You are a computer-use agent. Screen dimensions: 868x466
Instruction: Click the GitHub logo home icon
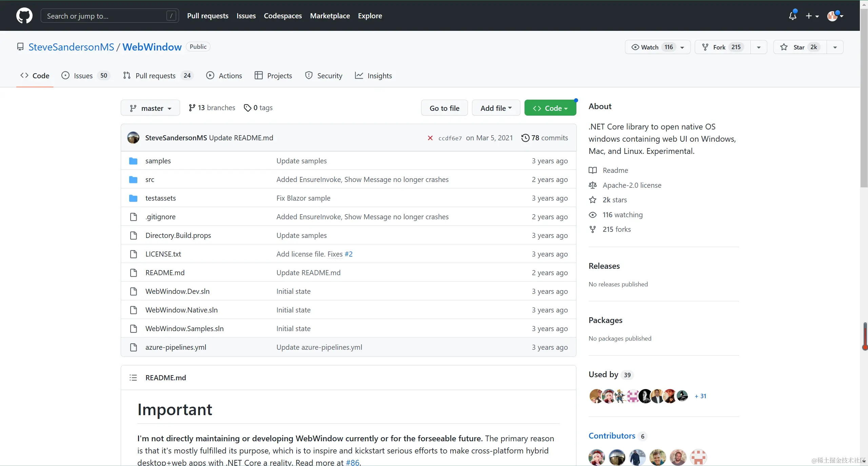24,16
